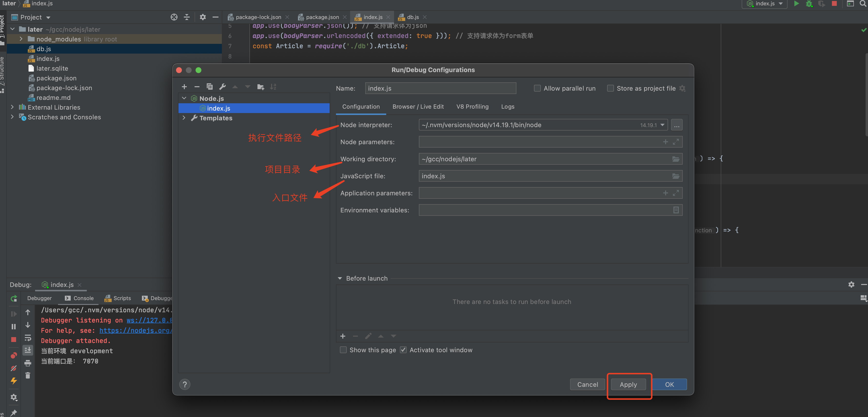Screen dimensions: 868x417
Task: Switch to package.json editor tab
Action: pyautogui.click(x=322, y=17)
